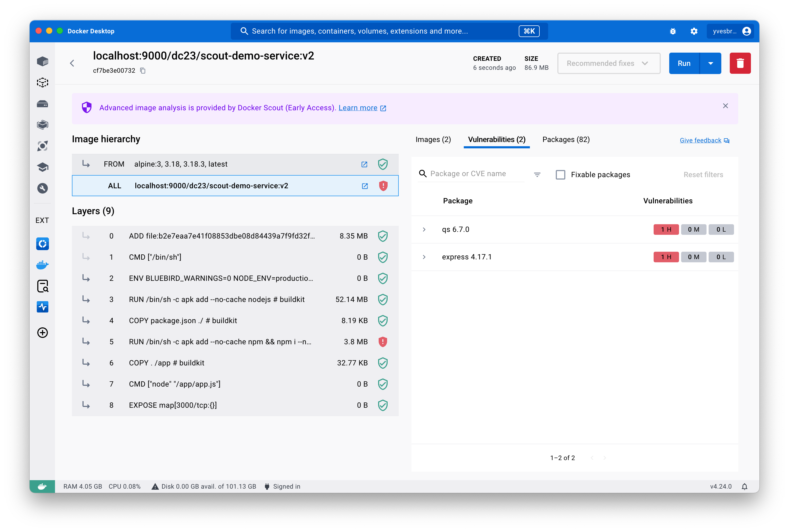Open the yvesbr account menu
Viewport: 789px width, 532px height.
[x=730, y=31]
